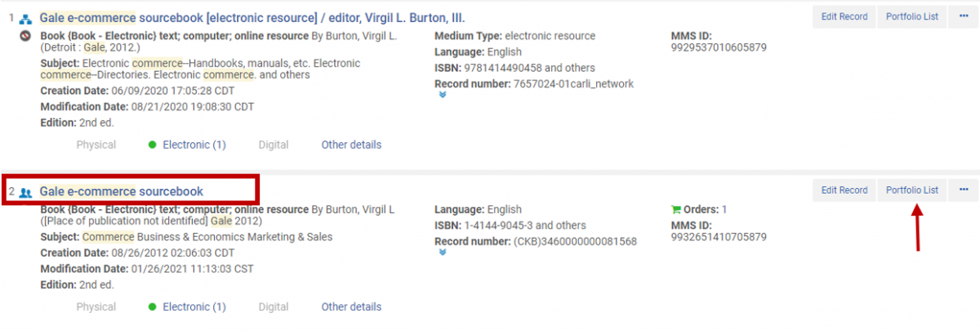980x331 pixels.
Task: Click the network zone icon beside record 1
Action: pos(25,18)
